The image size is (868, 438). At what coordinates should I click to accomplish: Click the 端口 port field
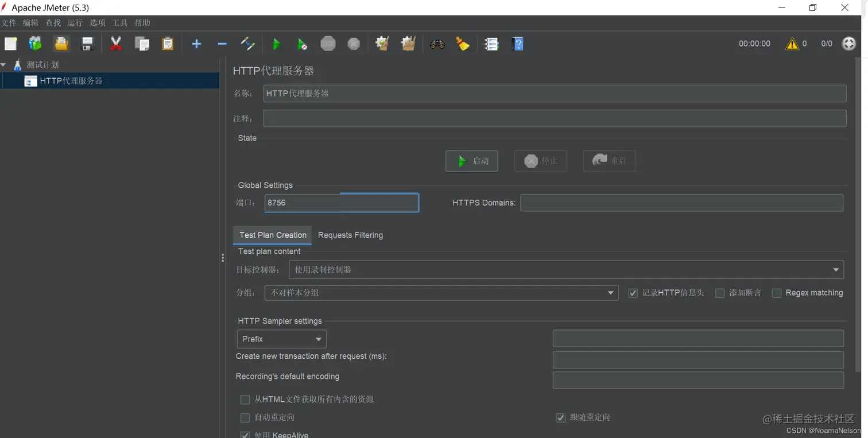(342, 203)
